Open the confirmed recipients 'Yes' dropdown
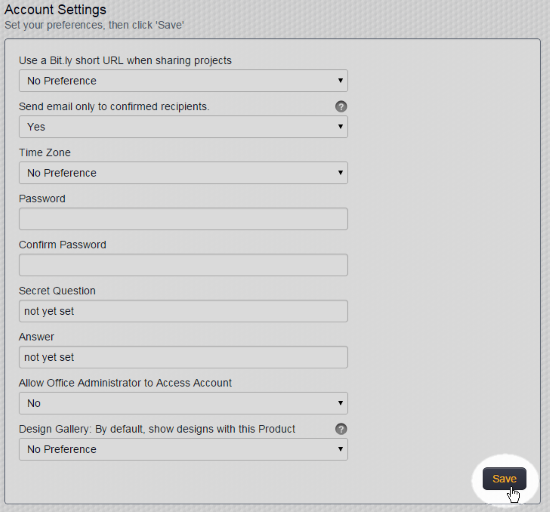550x512 pixels. pyautogui.click(x=183, y=127)
